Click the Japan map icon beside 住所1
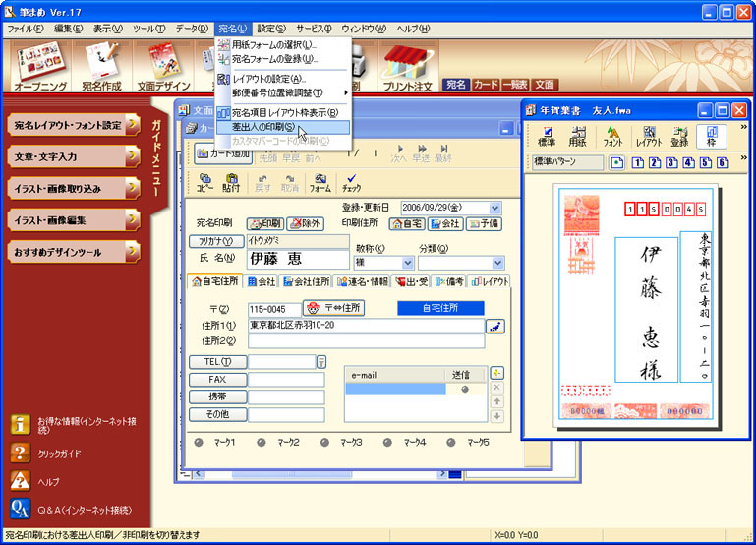Viewport: 756px width, 545px height. click(x=494, y=326)
